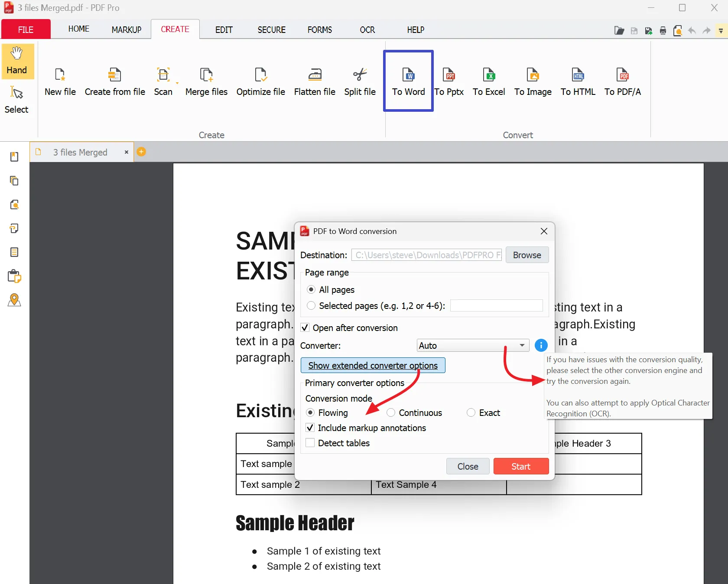Convert document To Pptx
The image size is (728, 584).
pyautogui.click(x=449, y=81)
